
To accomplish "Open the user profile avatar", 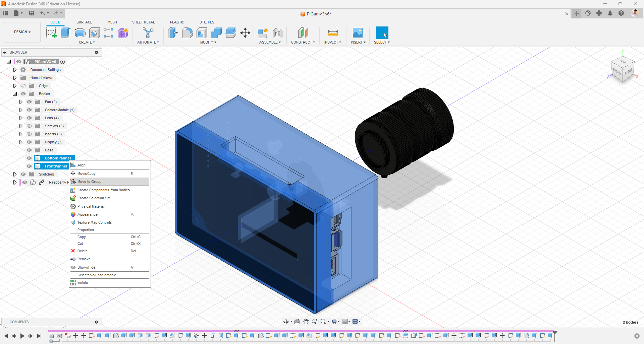I will click(x=635, y=13).
